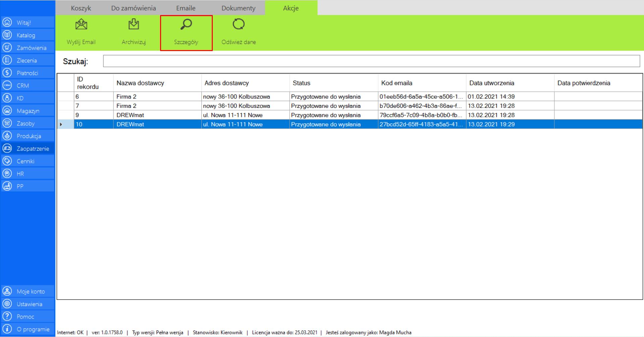Open Produkcja sidebar module
The image size is (644, 337).
[29, 136]
